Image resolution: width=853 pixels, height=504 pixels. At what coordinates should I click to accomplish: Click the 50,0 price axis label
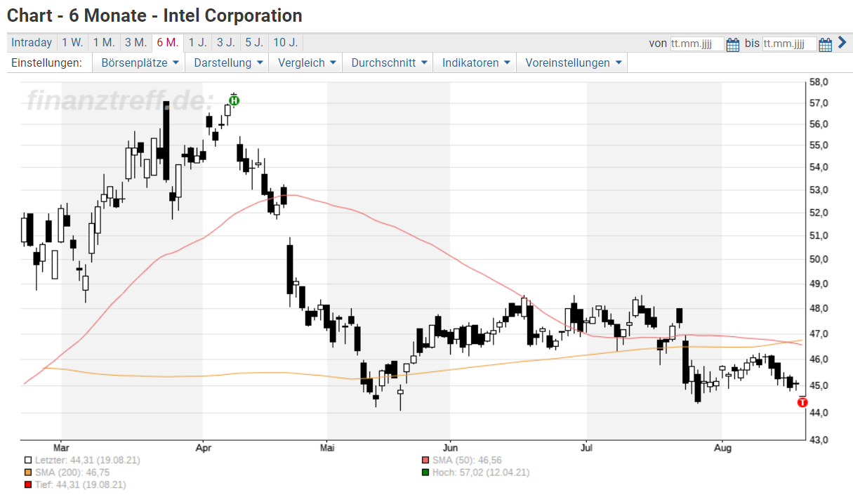point(819,259)
